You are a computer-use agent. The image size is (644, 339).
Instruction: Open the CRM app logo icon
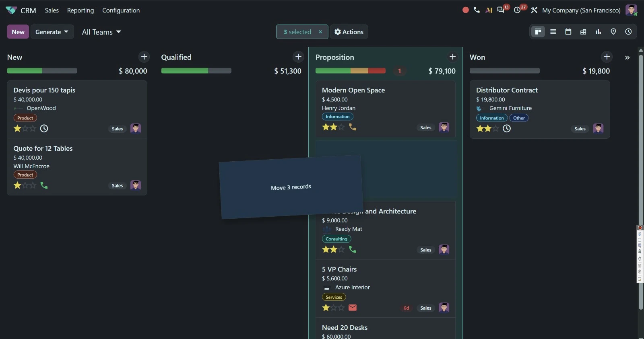click(11, 10)
